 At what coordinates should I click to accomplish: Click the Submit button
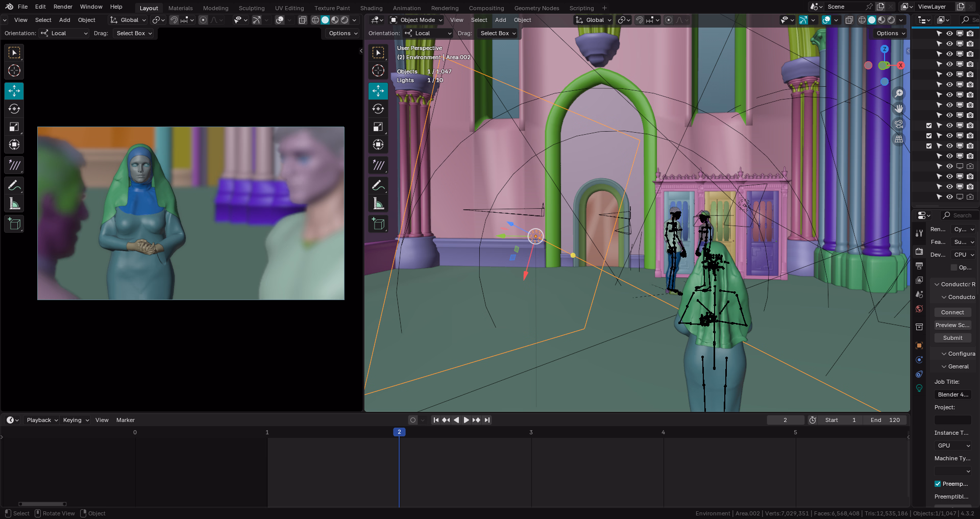pyautogui.click(x=952, y=338)
